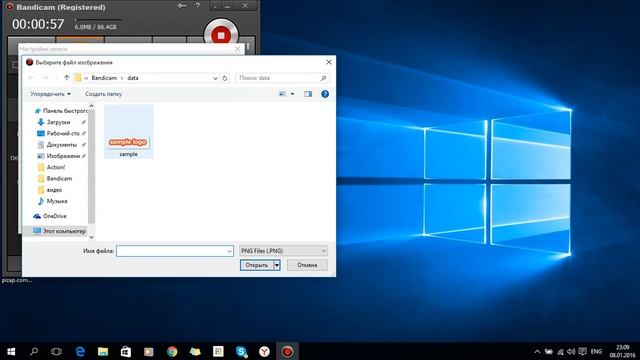Stop recording with Bandicam's red stop button
The width and height of the screenshot is (640, 360).
coord(221,35)
